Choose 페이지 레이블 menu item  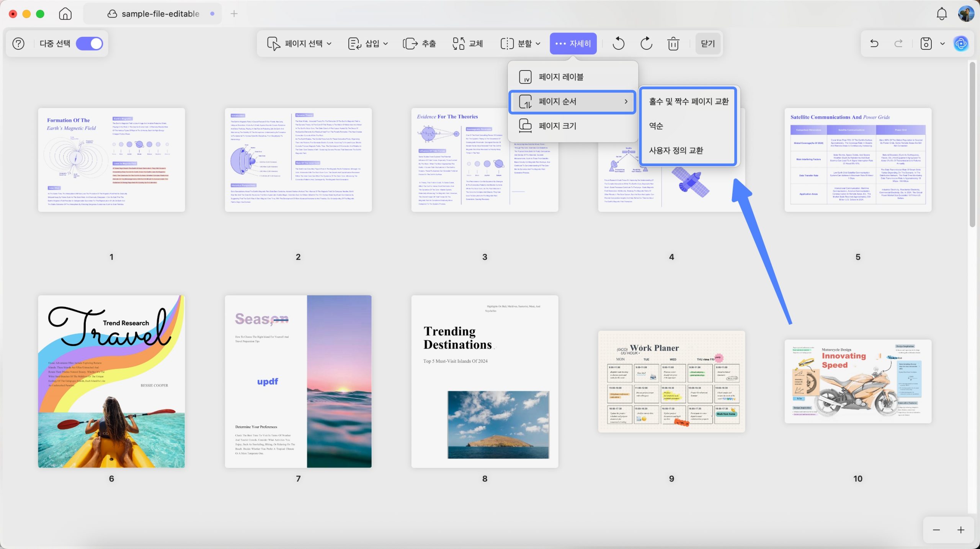[x=573, y=77]
